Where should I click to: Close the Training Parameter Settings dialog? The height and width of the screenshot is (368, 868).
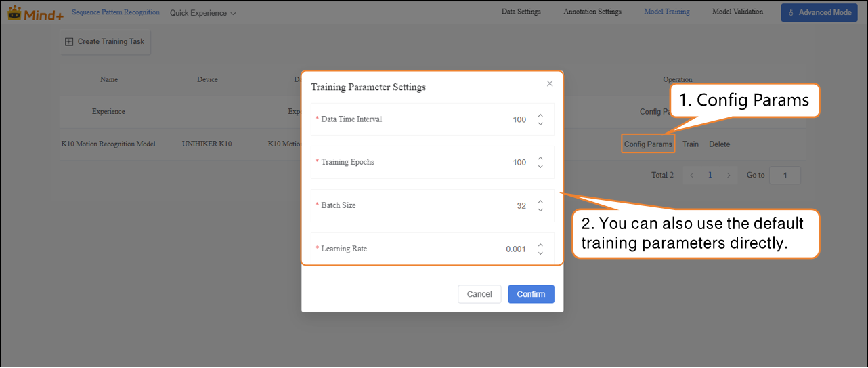pos(550,83)
